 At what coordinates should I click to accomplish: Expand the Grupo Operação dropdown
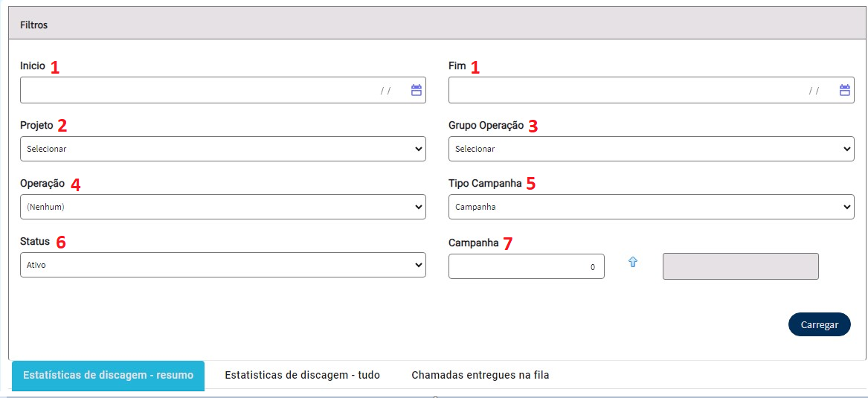click(x=651, y=149)
